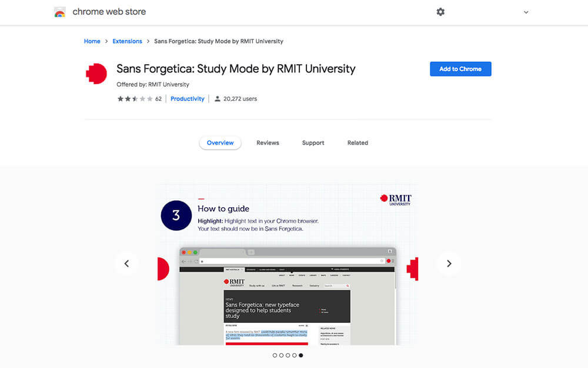Go to the Home breadcrumb link
This screenshot has width=588, height=368.
coord(92,41)
